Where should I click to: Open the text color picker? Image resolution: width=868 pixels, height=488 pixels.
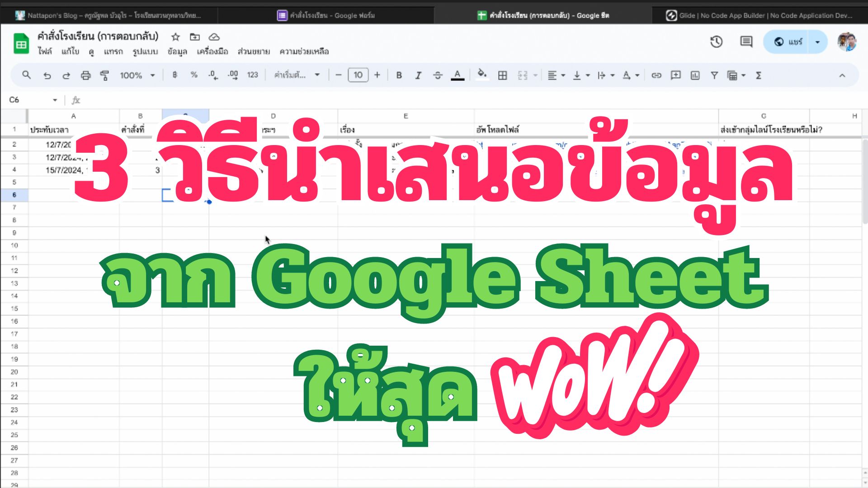tap(458, 75)
